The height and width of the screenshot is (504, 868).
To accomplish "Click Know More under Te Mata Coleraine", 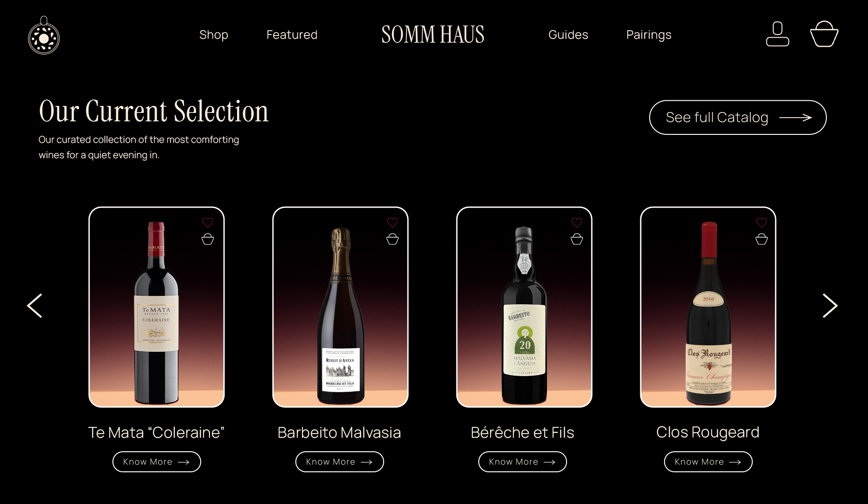I will pos(157,462).
